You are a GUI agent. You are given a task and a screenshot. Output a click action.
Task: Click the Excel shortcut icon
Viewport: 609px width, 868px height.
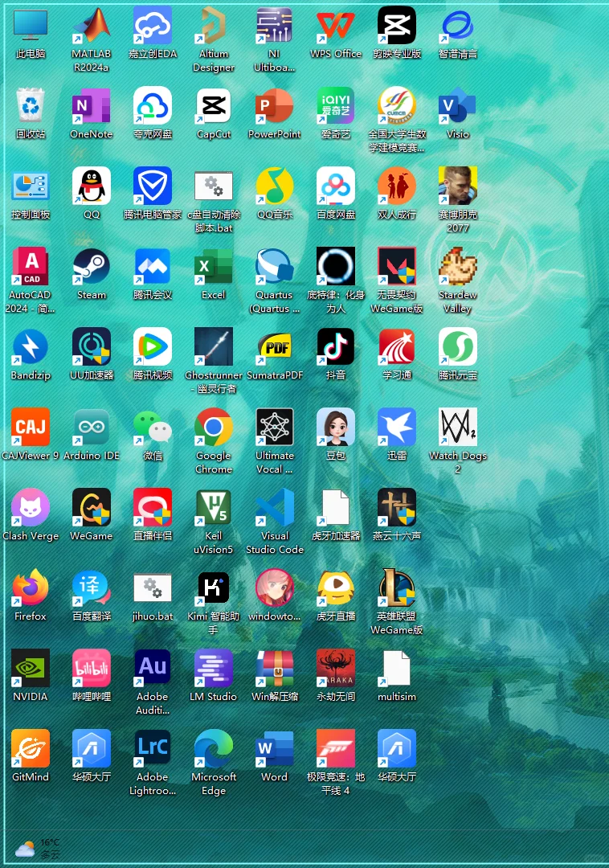214,266
